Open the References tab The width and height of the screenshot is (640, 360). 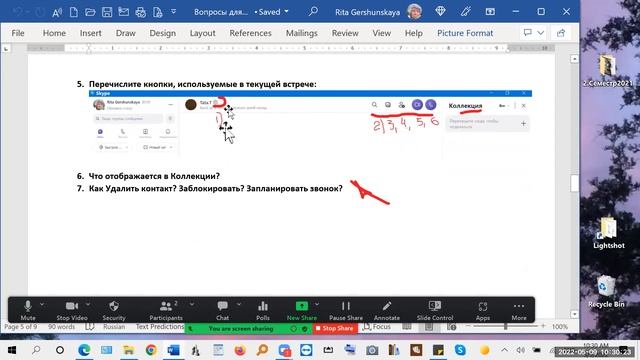click(250, 33)
